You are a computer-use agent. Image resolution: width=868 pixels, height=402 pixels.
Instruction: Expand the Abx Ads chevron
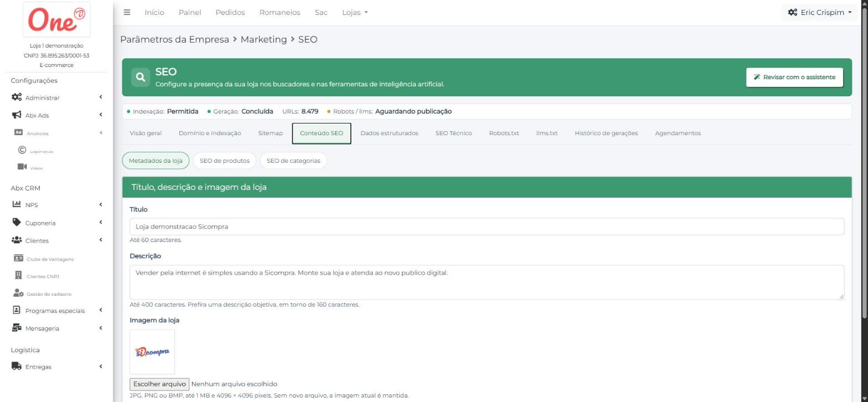click(101, 115)
